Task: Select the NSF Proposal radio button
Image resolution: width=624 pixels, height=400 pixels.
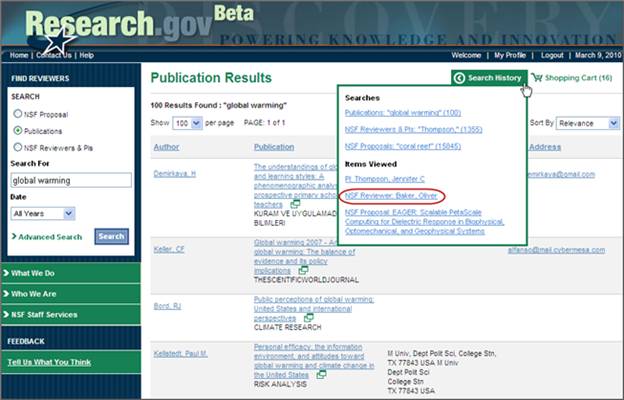Action: pos(17,114)
